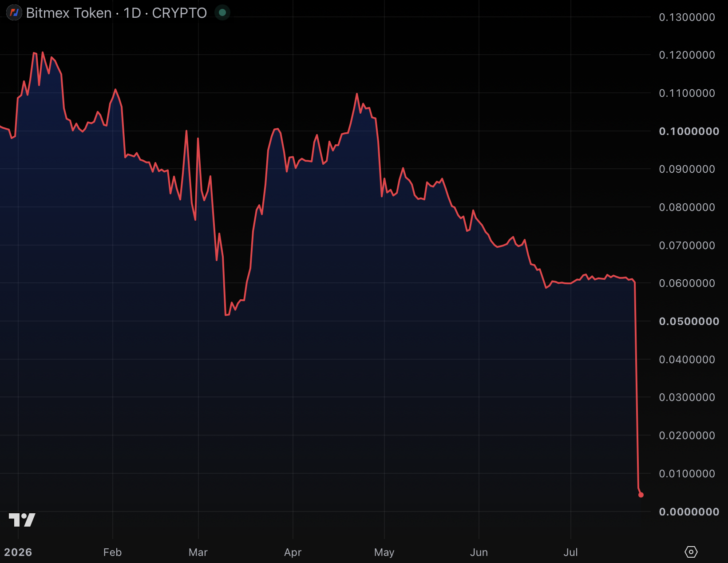
Task: Click the 0.0100000 price label
Action: (687, 474)
